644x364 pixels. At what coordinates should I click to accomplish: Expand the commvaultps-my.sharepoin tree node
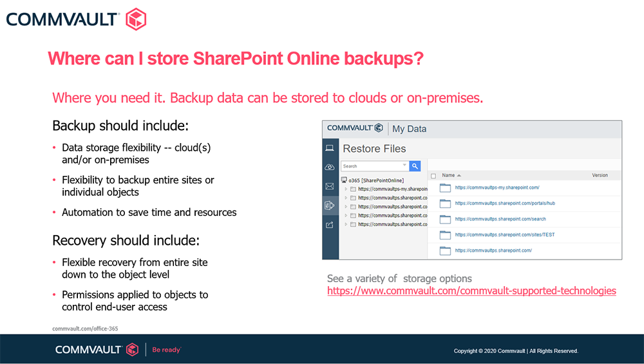346,189
